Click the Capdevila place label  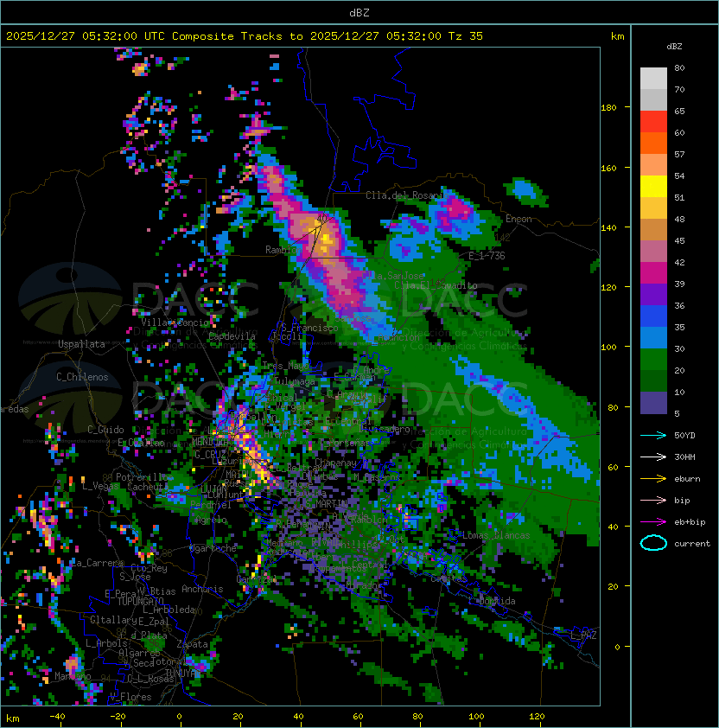click(x=232, y=336)
